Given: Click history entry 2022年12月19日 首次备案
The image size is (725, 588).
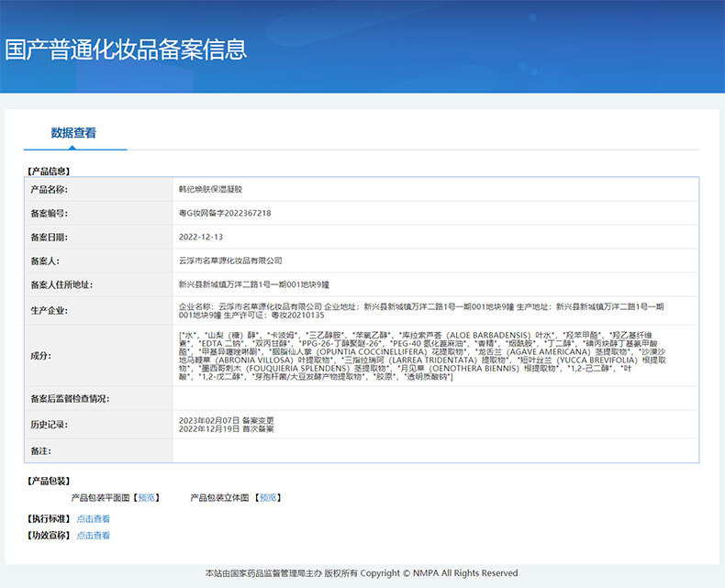Looking at the screenshot, I should [226, 429].
